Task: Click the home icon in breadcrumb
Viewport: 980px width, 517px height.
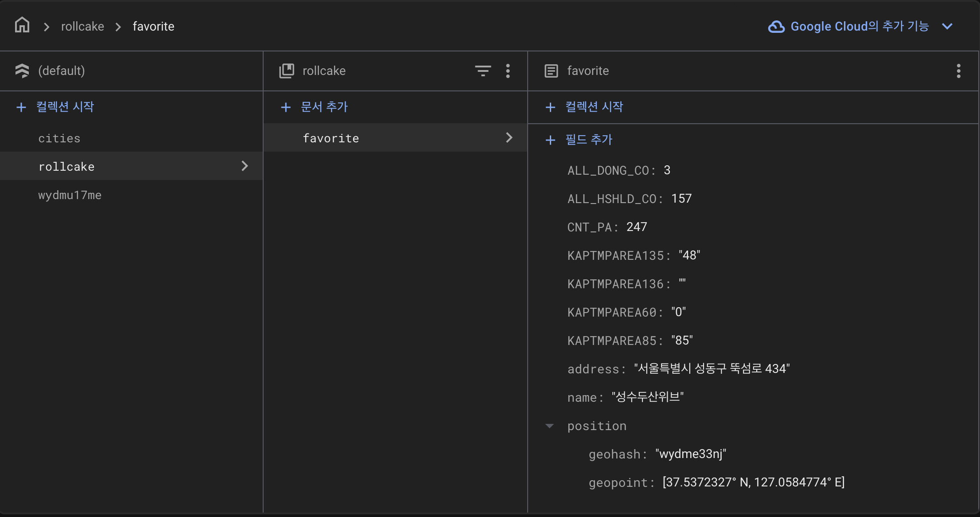Action: click(22, 25)
